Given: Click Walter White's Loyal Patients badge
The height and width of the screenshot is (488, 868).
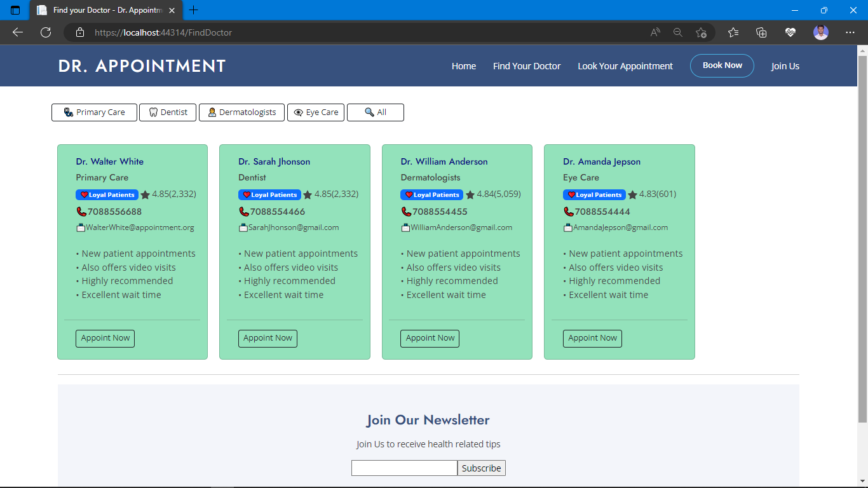Looking at the screenshot, I should [107, 195].
